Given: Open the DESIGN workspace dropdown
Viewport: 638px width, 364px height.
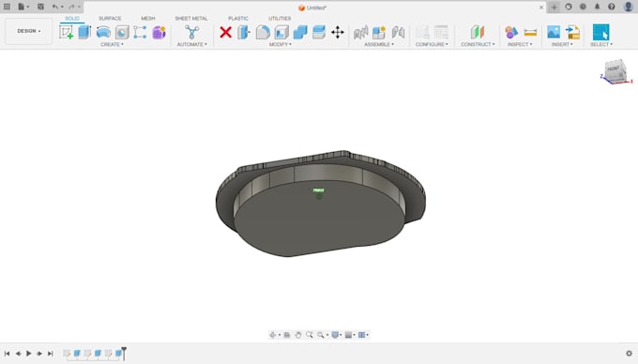Looking at the screenshot, I should 28,31.
